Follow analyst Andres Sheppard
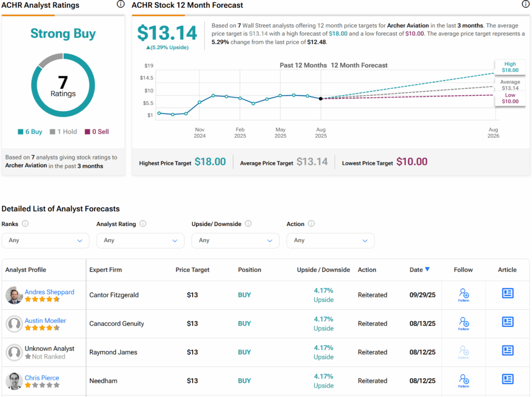Screen dimensions: 532x397 [463, 295]
